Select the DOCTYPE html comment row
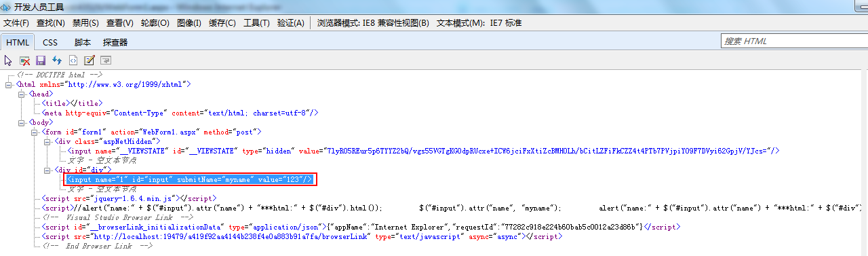868x256 pixels. [60, 75]
